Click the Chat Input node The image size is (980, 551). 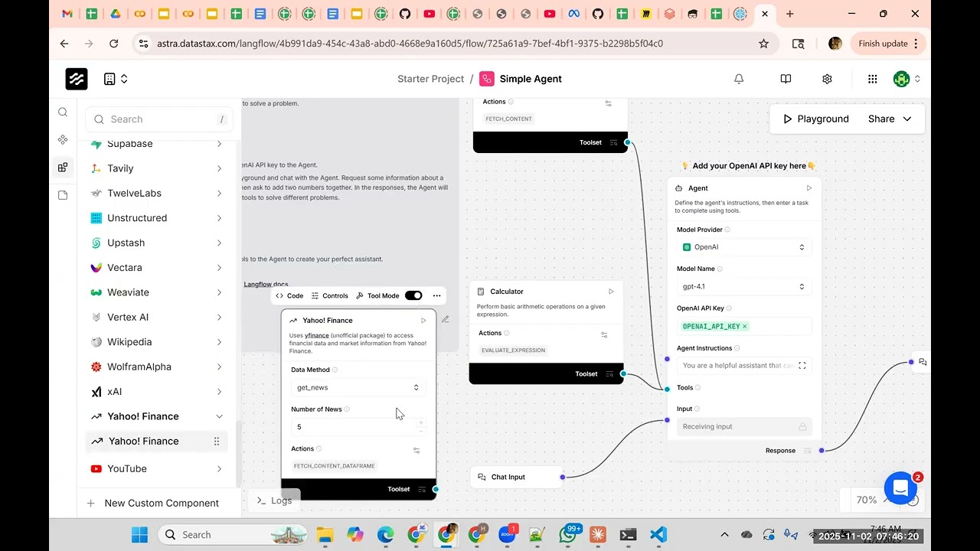pos(517,477)
